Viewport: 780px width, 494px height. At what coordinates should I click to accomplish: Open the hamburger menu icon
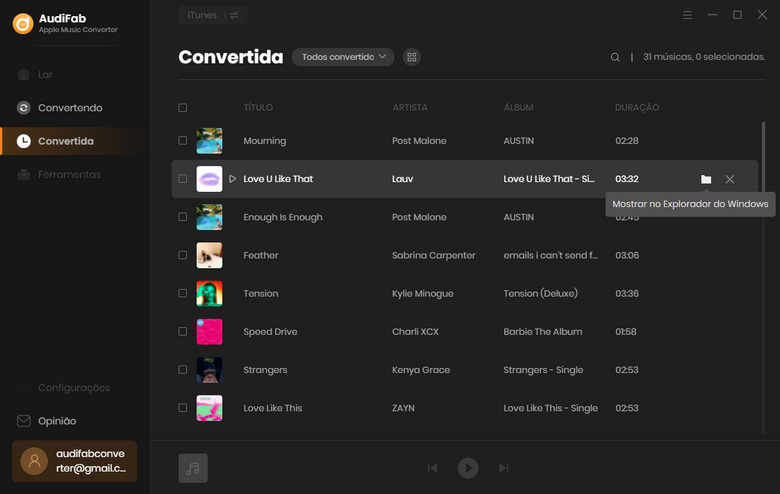pos(687,15)
